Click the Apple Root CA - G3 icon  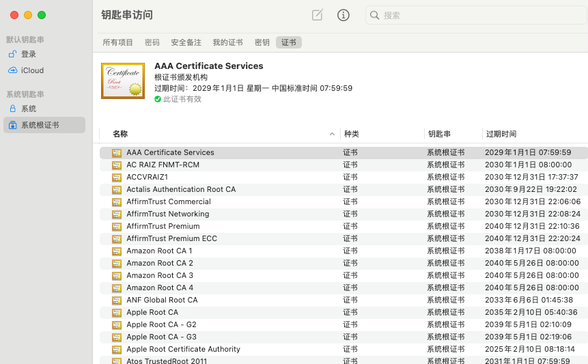point(117,337)
